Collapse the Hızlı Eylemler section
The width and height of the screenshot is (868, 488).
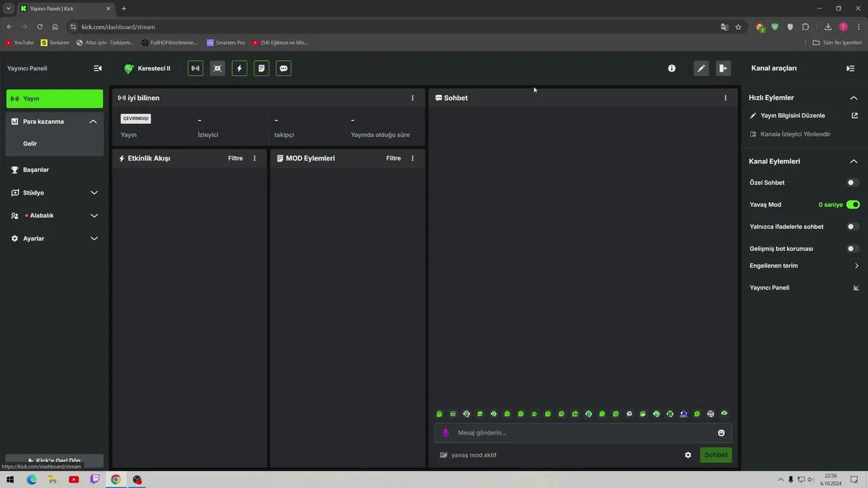click(x=854, y=98)
